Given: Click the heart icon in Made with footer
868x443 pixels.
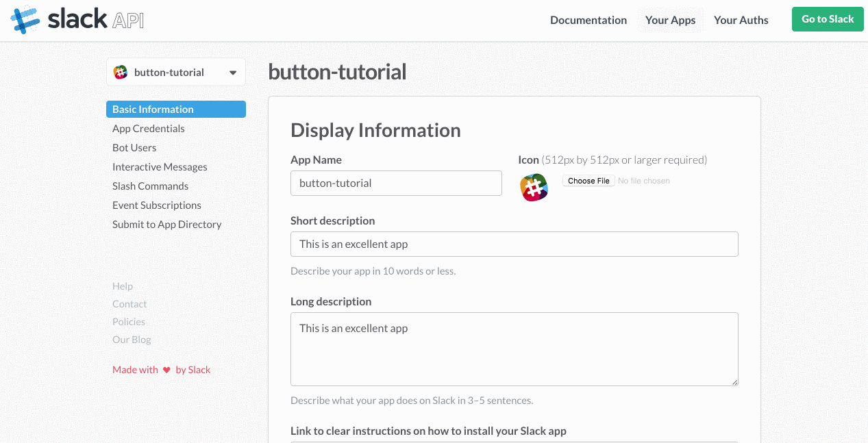Looking at the screenshot, I should point(166,370).
